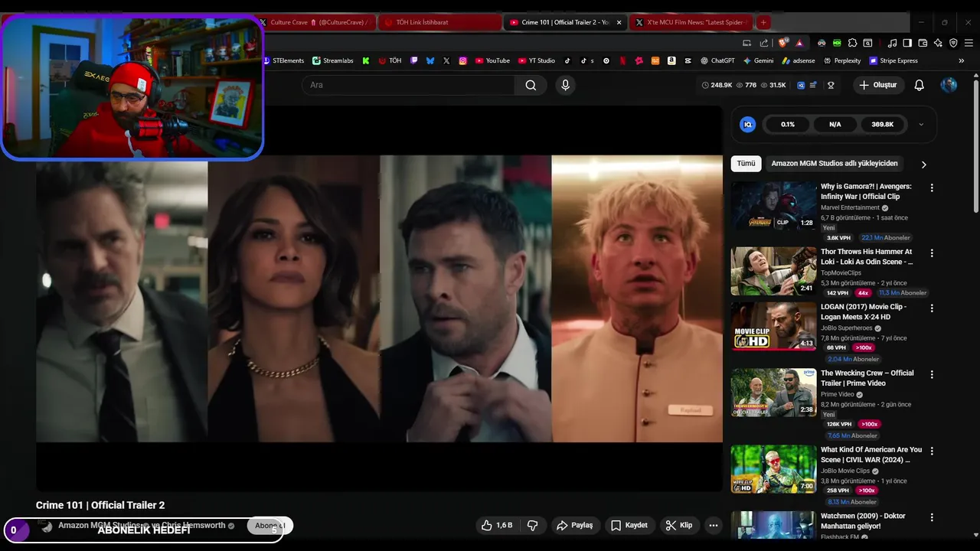This screenshot has width=980, height=551.
Task: Select Amazon MGM Studios adlı yükleyiciden chip
Action: 835,163
